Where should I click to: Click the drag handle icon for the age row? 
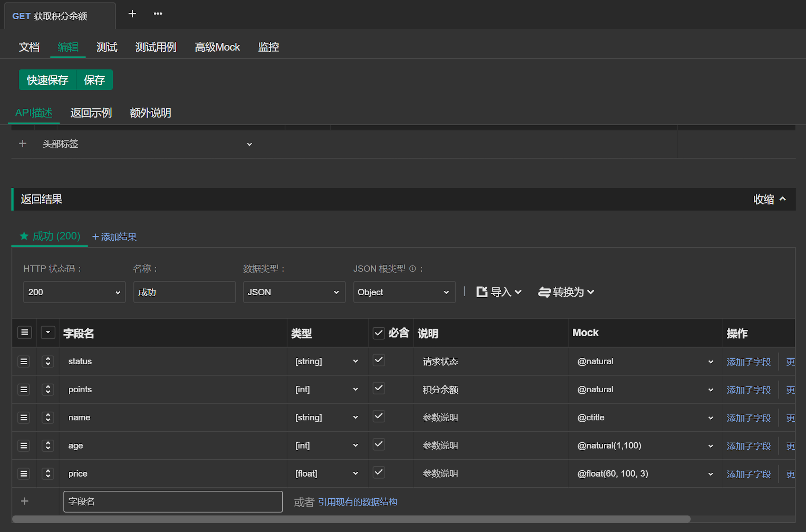[x=24, y=446]
